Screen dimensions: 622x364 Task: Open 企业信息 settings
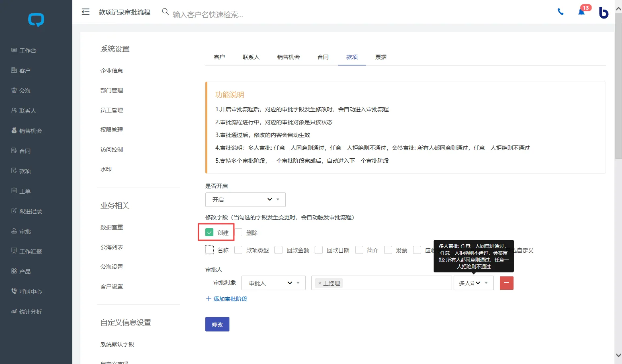click(x=112, y=71)
